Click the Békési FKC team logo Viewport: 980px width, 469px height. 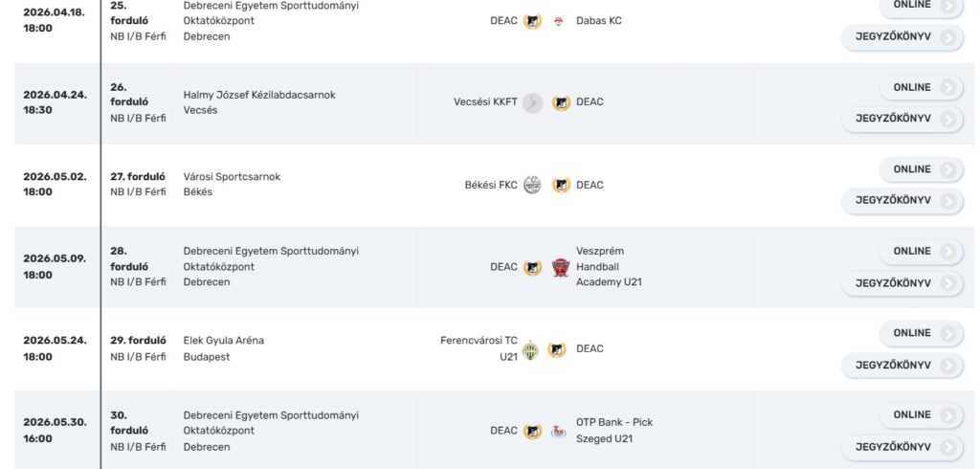532,185
